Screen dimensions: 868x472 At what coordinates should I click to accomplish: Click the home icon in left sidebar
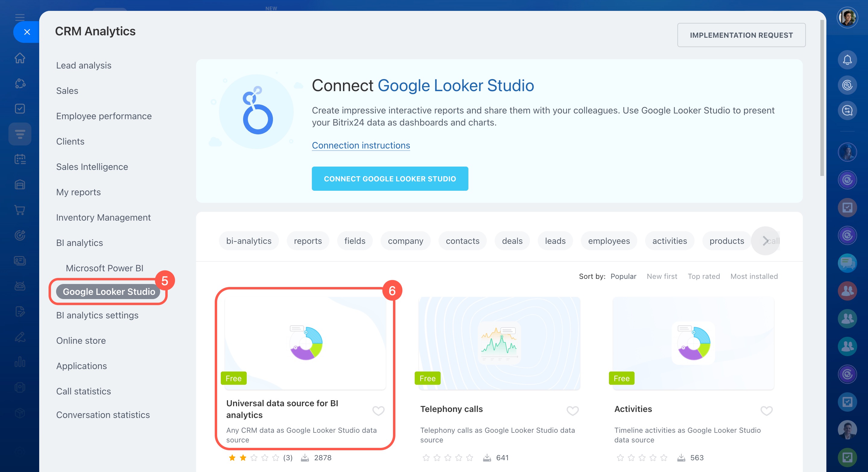click(20, 58)
